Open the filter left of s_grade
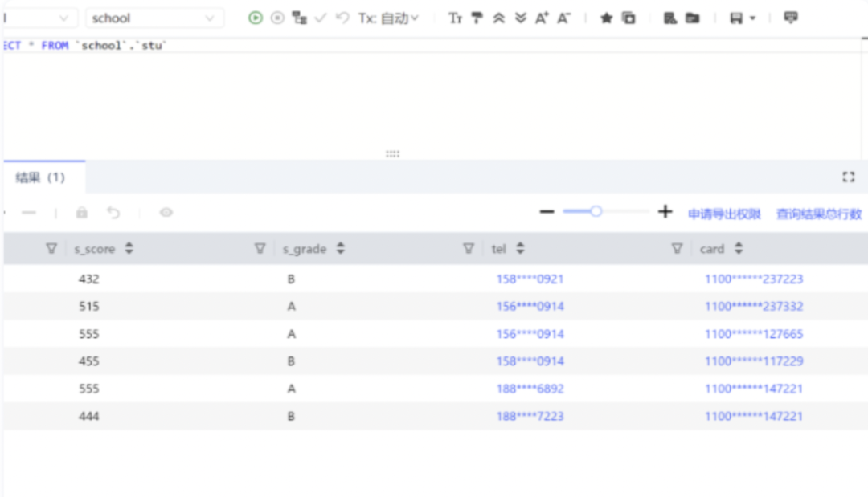868x497 pixels. [x=260, y=248]
